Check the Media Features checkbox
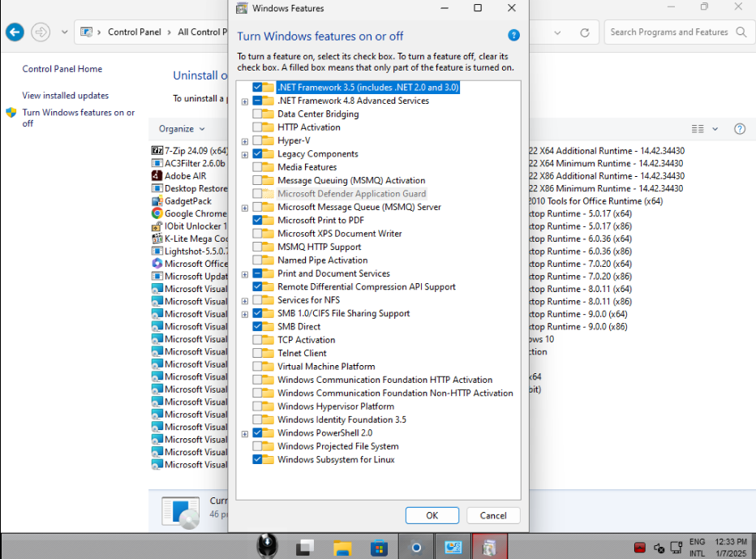This screenshot has height=559, width=756. (x=257, y=167)
